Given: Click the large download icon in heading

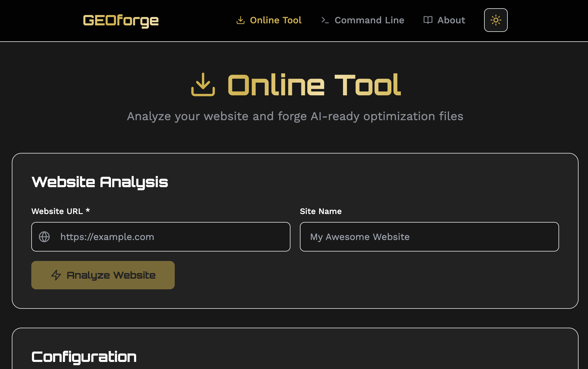Looking at the screenshot, I should 203,84.
